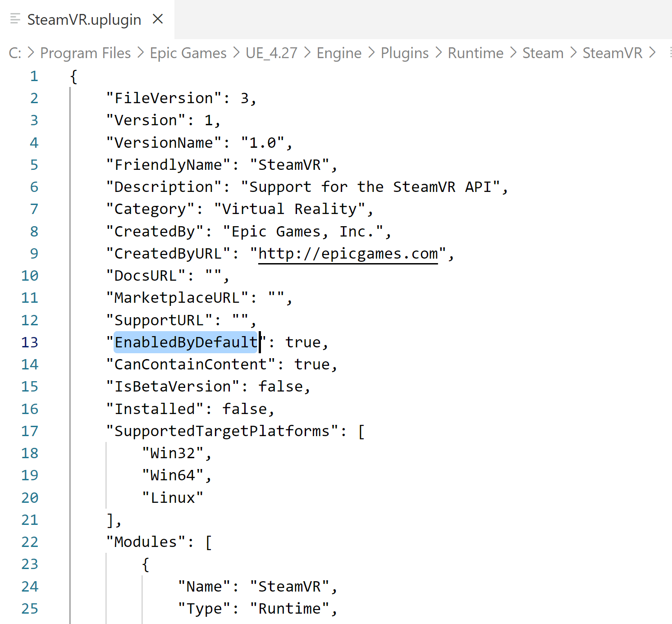
Task: Open the SteamVR breadcrumb folder
Action: click(x=613, y=53)
